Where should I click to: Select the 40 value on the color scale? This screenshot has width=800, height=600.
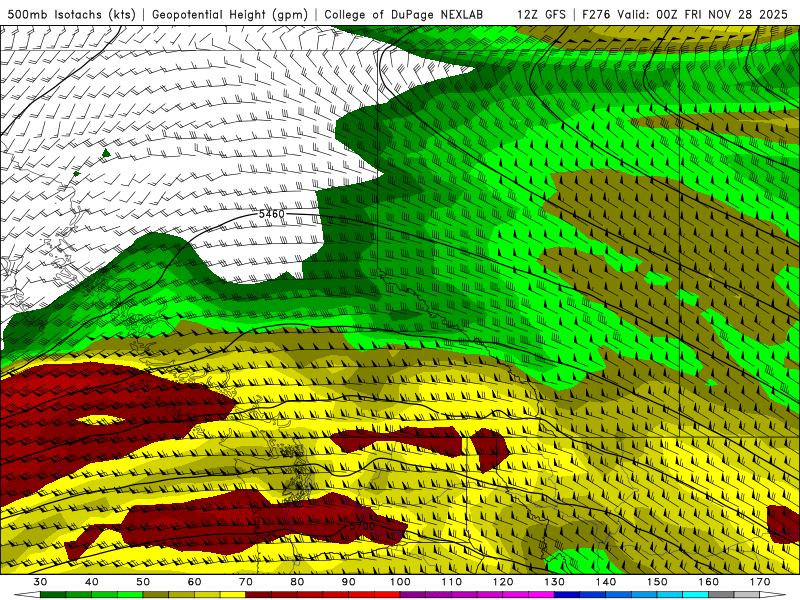[92, 582]
